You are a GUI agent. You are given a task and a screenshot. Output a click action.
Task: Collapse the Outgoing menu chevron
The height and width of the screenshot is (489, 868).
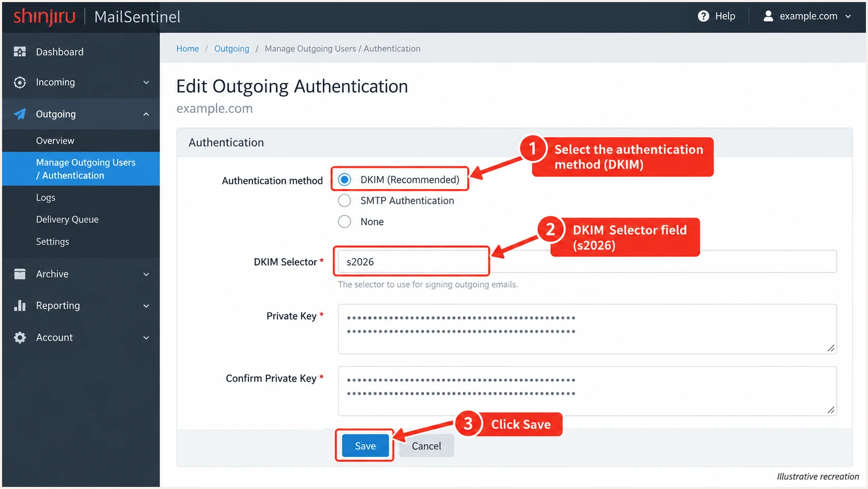[146, 114]
